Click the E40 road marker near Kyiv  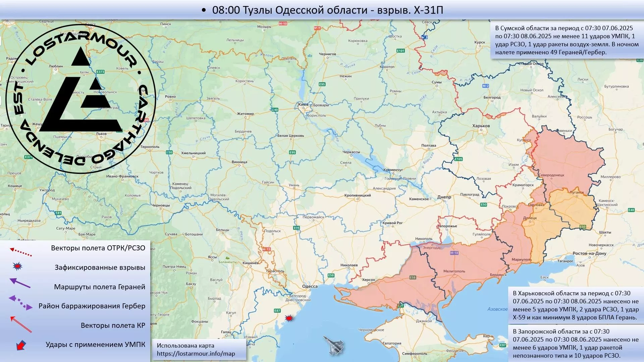click(x=275, y=110)
